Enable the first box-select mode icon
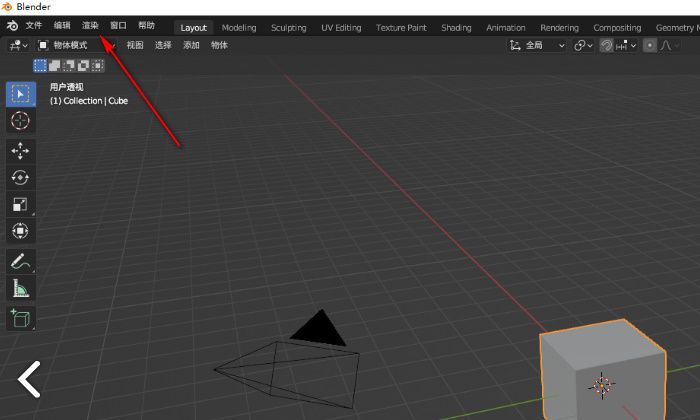Screen dimensions: 700x420 (40, 65)
